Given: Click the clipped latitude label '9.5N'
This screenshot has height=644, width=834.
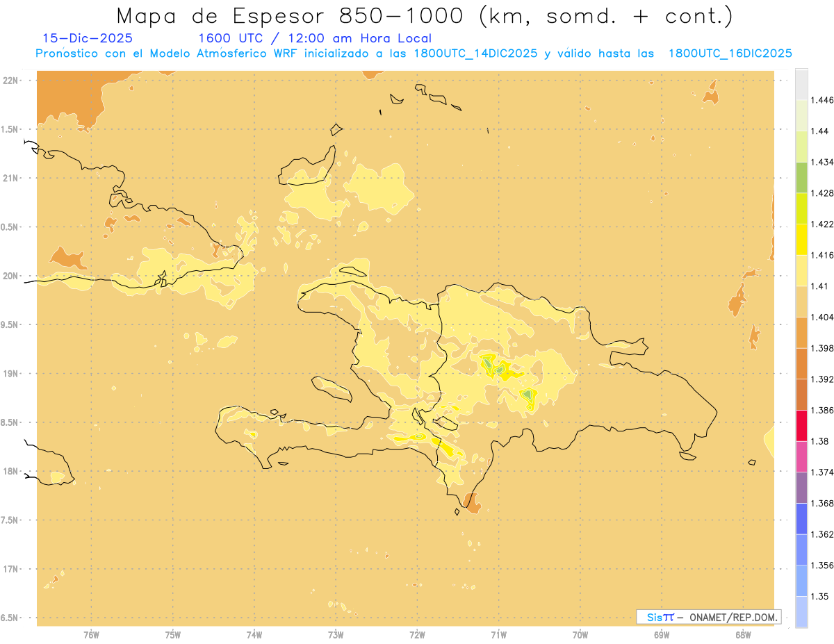Looking at the screenshot, I should (10, 325).
